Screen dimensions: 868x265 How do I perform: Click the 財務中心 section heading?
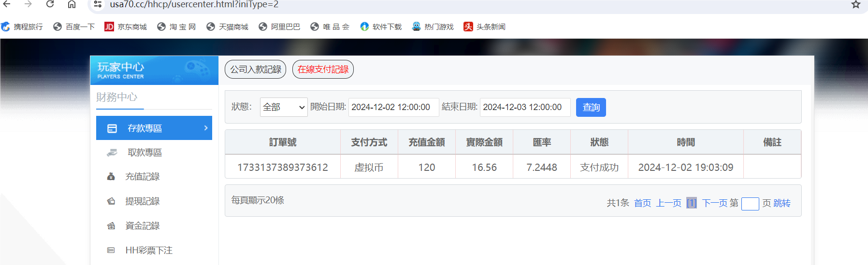click(x=116, y=97)
